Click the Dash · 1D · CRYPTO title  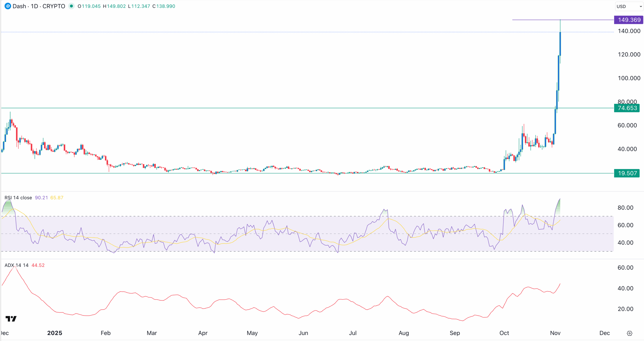pyautogui.click(x=39, y=6)
